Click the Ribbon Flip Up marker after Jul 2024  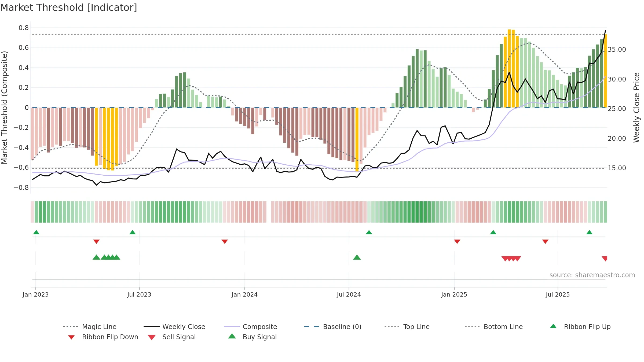coord(369,232)
